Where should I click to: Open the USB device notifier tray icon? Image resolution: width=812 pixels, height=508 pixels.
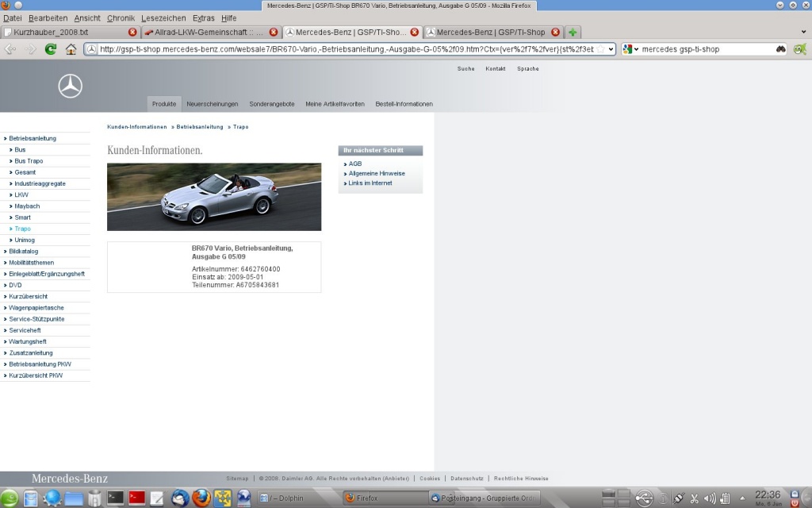[644, 498]
